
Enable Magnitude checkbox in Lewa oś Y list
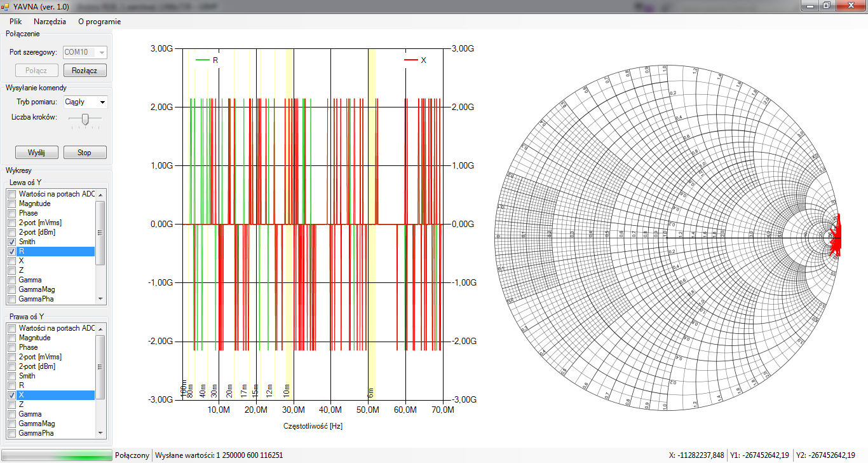point(11,204)
